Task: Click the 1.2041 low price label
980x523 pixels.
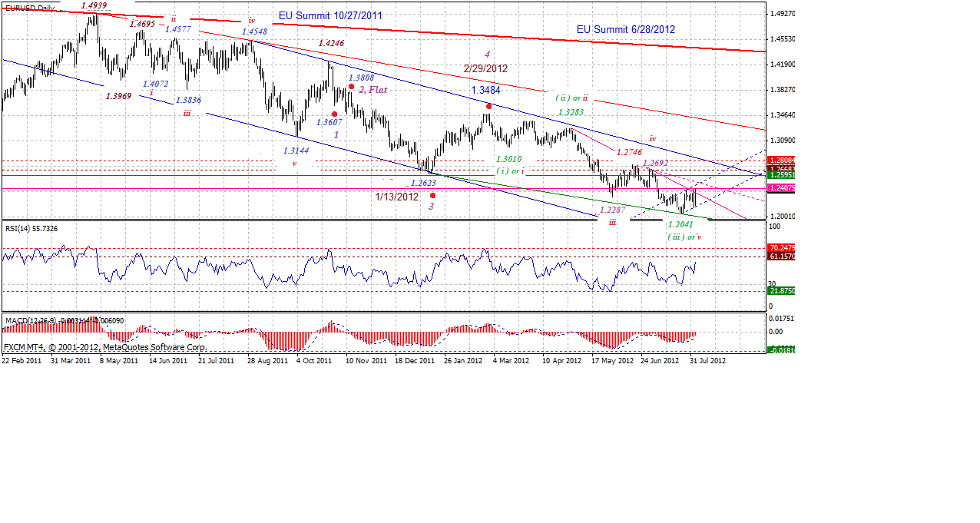Action: (680, 224)
